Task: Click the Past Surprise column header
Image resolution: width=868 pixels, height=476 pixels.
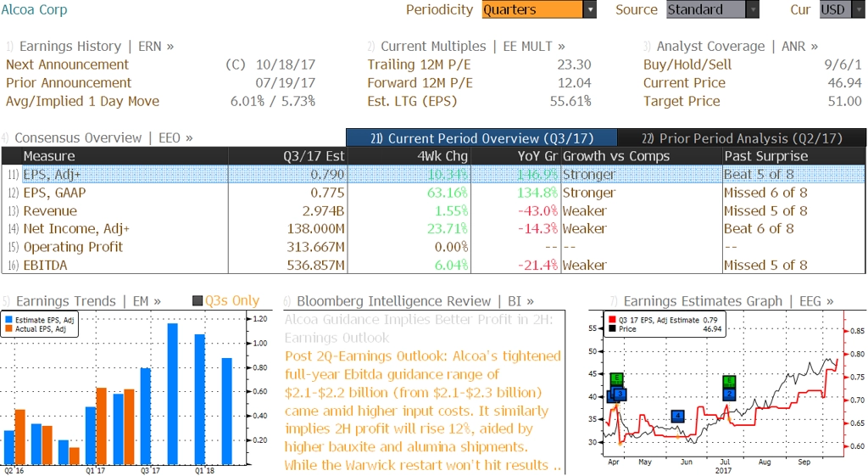Action: point(793,156)
